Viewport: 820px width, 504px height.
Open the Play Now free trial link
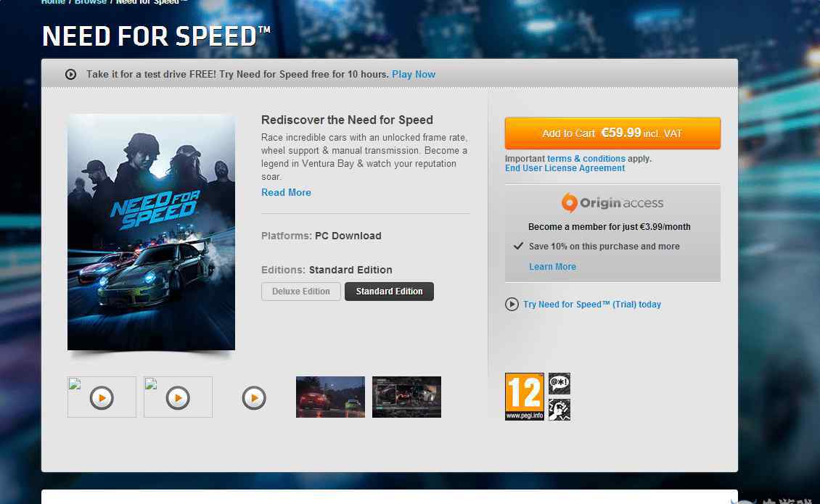tap(414, 74)
